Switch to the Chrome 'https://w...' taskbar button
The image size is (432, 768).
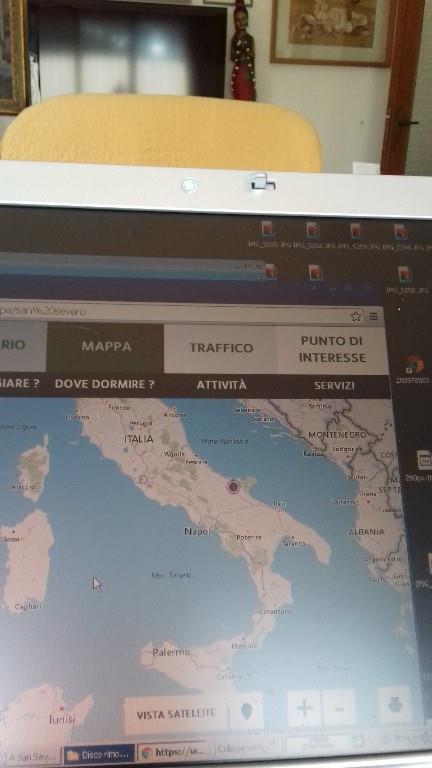(173, 752)
